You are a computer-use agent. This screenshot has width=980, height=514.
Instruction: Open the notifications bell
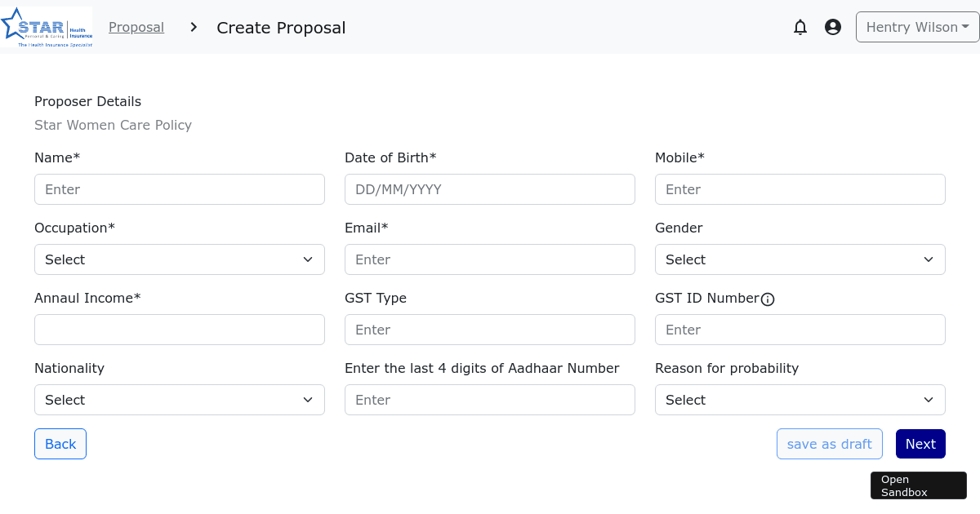(800, 27)
